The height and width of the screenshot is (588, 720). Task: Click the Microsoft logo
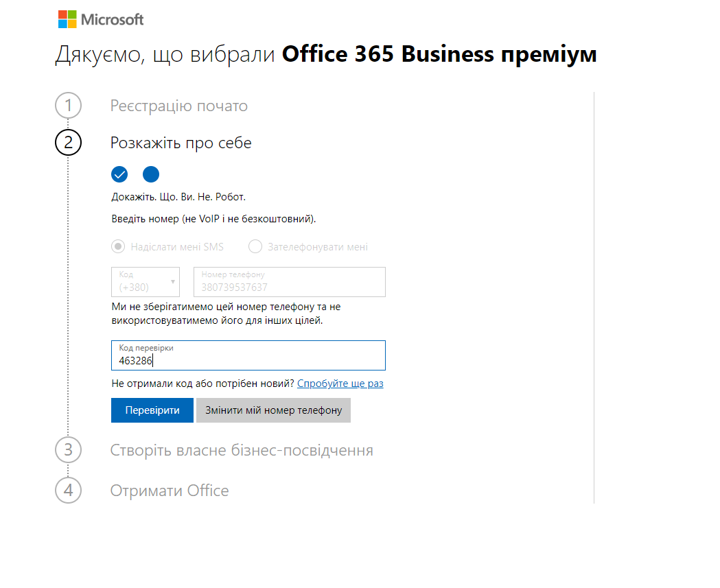tap(101, 19)
